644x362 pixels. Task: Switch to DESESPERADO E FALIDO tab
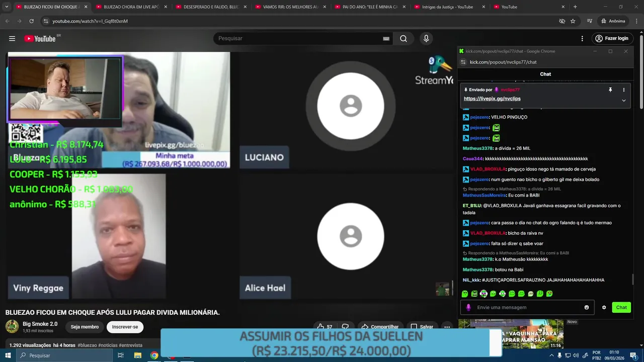[x=211, y=7]
